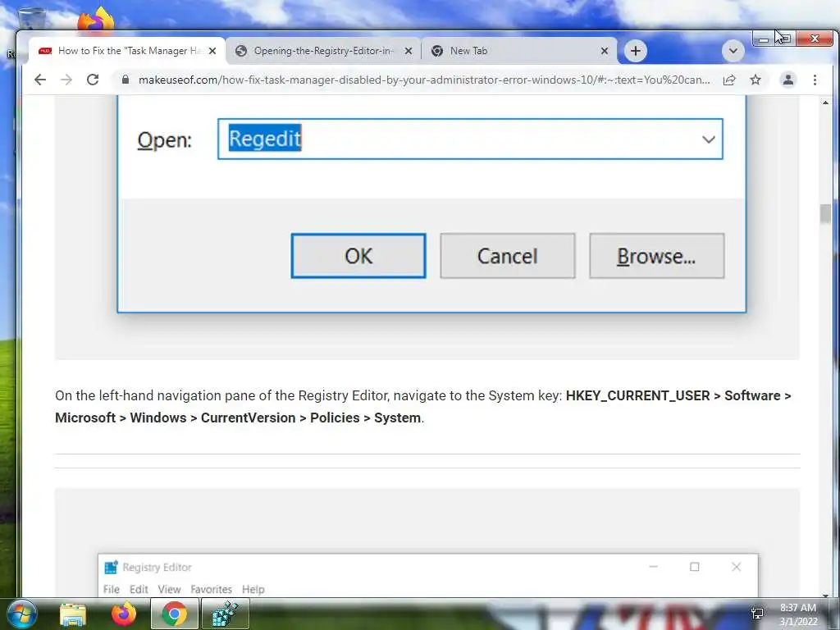Reload the makeuseof page
840x630 pixels.
pyautogui.click(x=93, y=80)
